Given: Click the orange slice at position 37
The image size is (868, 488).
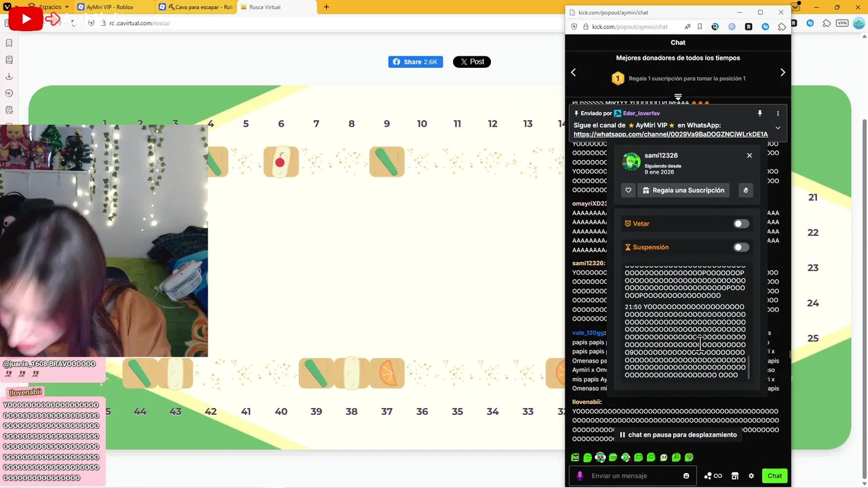Looking at the screenshot, I should pyautogui.click(x=387, y=373).
